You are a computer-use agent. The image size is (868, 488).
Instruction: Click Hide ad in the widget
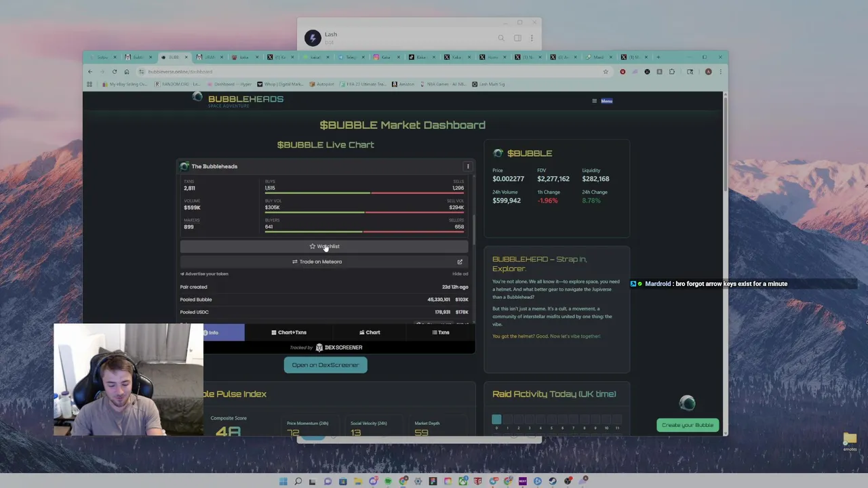[x=460, y=274]
